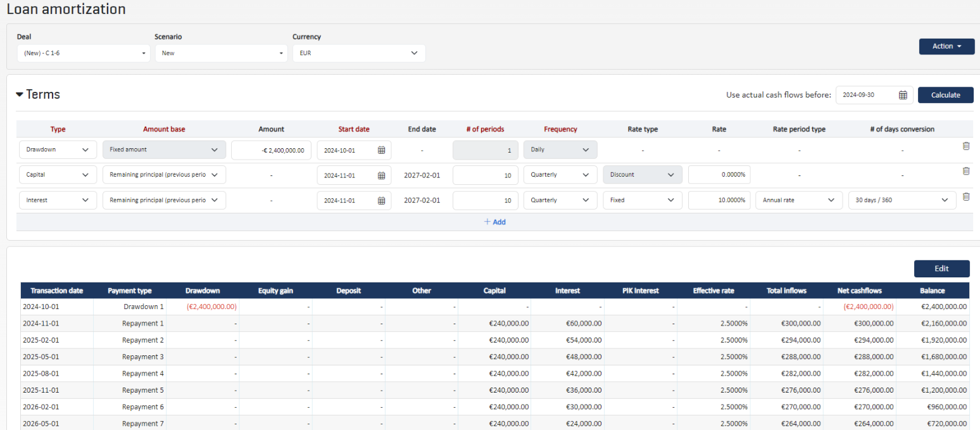Collapse the Terms section
Screen dimensions: 980x430
tap(20, 94)
